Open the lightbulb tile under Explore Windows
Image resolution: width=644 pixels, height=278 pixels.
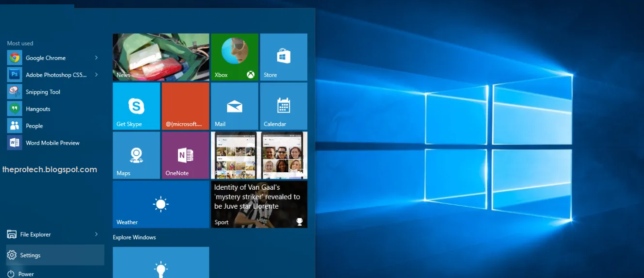tap(161, 262)
